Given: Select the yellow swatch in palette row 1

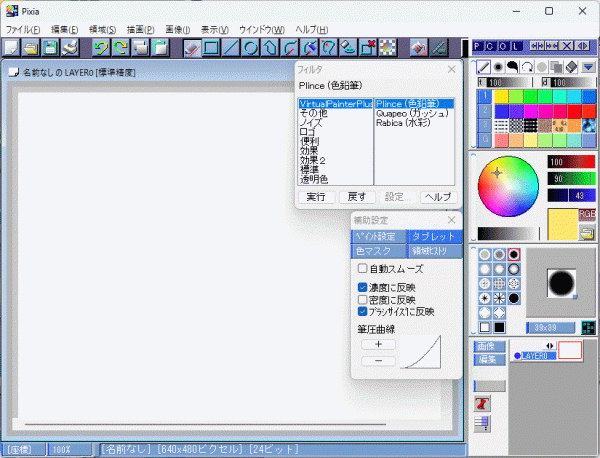Looking at the screenshot, I should (501, 97).
